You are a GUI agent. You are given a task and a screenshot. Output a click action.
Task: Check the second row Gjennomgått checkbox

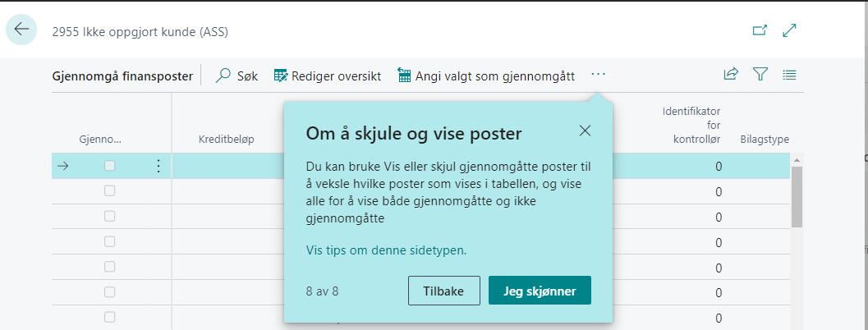point(110,191)
